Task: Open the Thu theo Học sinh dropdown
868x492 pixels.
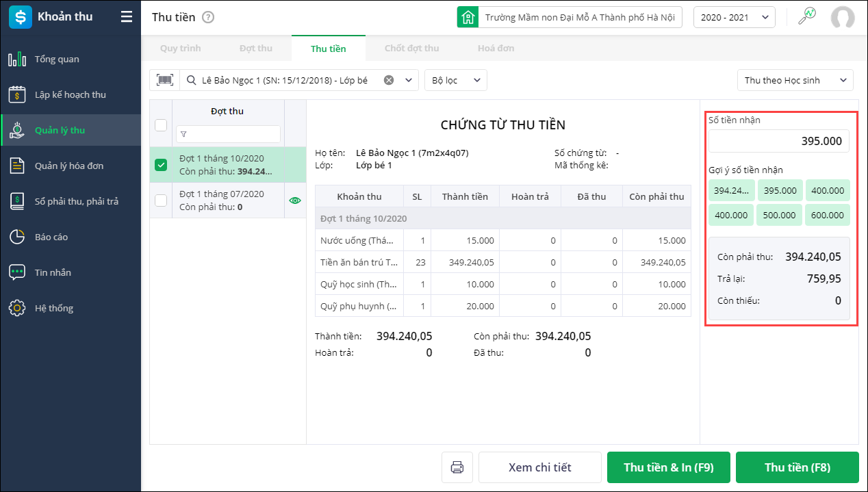Action: click(795, 80)
